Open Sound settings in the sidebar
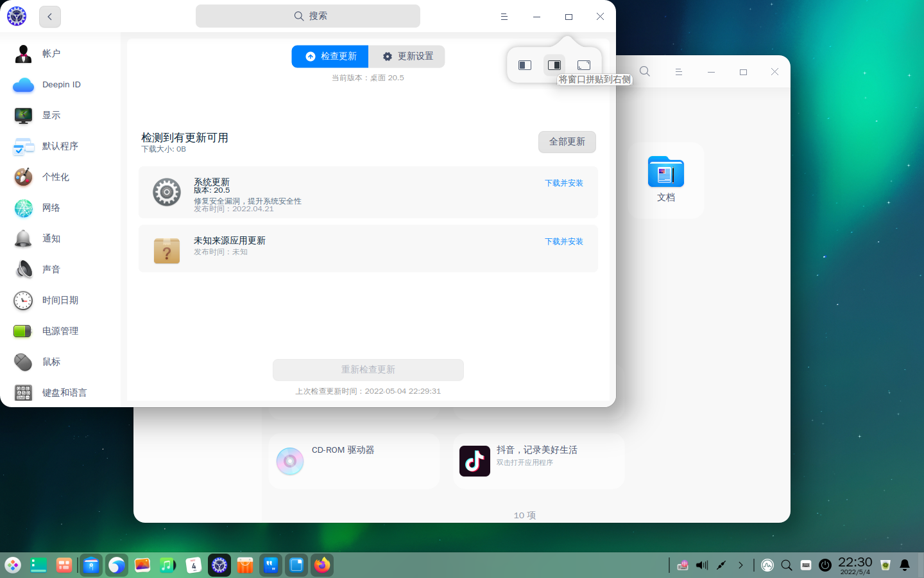The image size is (924, 578). tap(51, 269)
